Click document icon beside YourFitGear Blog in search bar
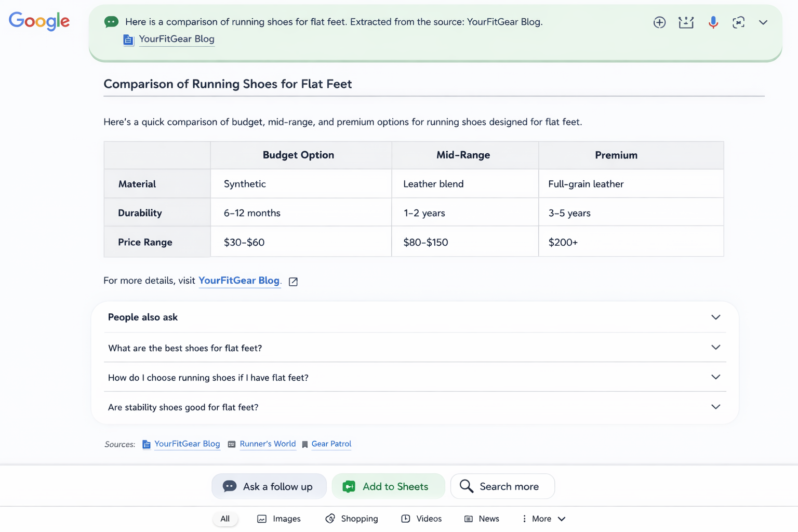Screen dimensions: 798x532 point(128,39)
